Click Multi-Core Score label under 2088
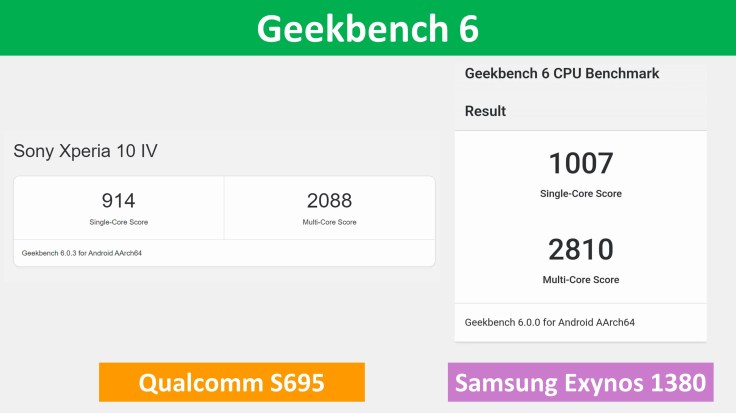The height and width of the screenshot is (413, 736). click(x=329, y=222)
